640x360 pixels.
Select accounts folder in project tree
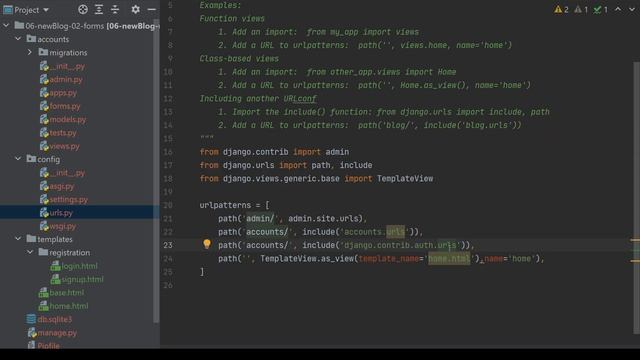pyautogui.click(x=53, y=39)
